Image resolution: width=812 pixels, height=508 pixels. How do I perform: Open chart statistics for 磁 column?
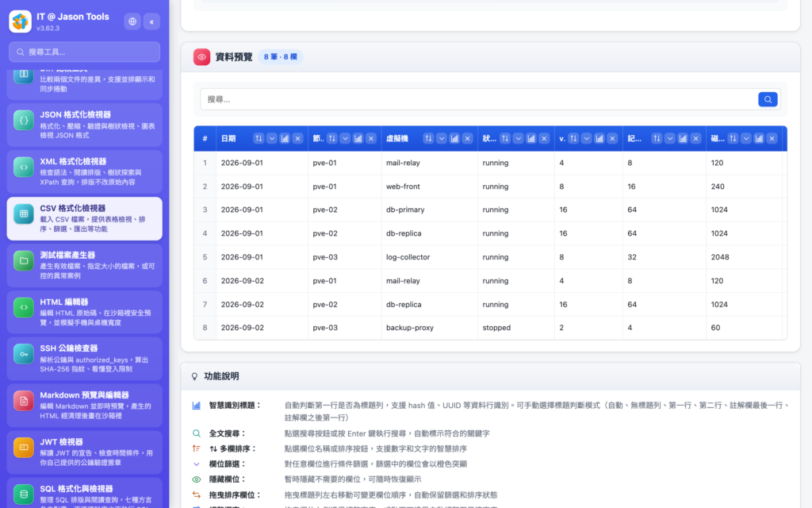759,138
